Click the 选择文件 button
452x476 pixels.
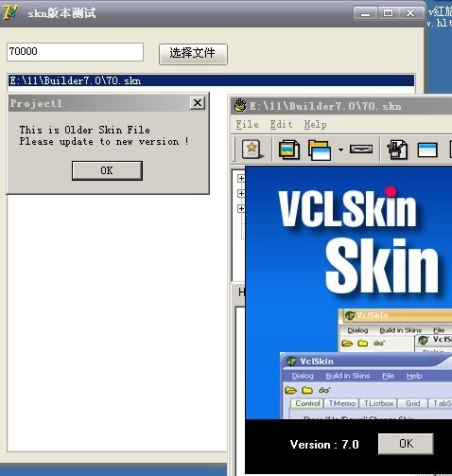pyautogui.click(x=193, y=54)
